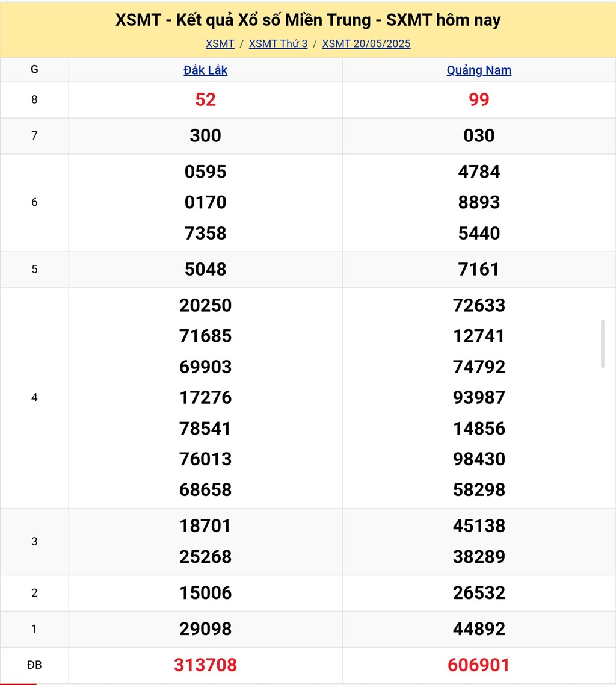Select Đắk Lắk special prize number 313708

(x=206, y=665)
